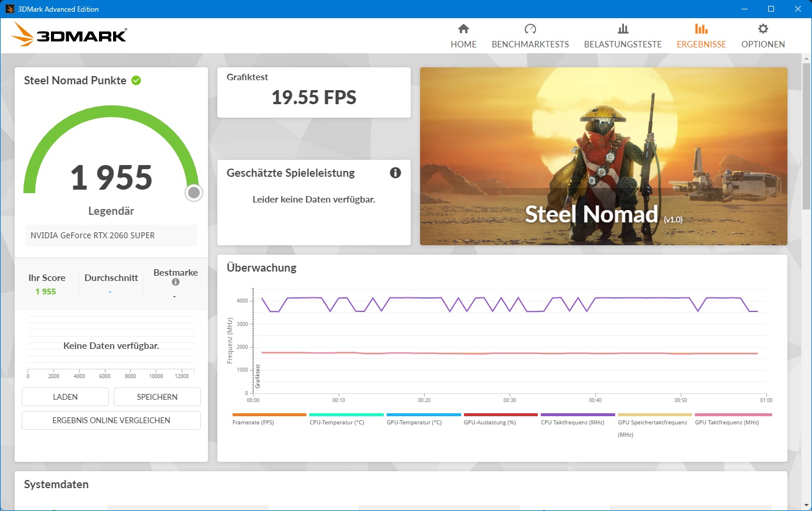Click the 19.55 FPS Grafiktest value
This screenshot has width=812, height=511.
pyautogui.click(x=314, y=97)
